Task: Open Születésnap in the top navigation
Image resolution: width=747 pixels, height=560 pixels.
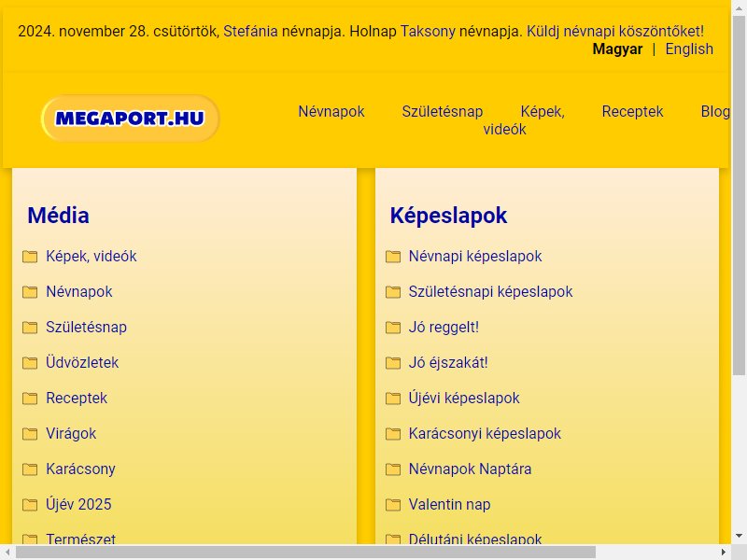Action: (442, 111)
